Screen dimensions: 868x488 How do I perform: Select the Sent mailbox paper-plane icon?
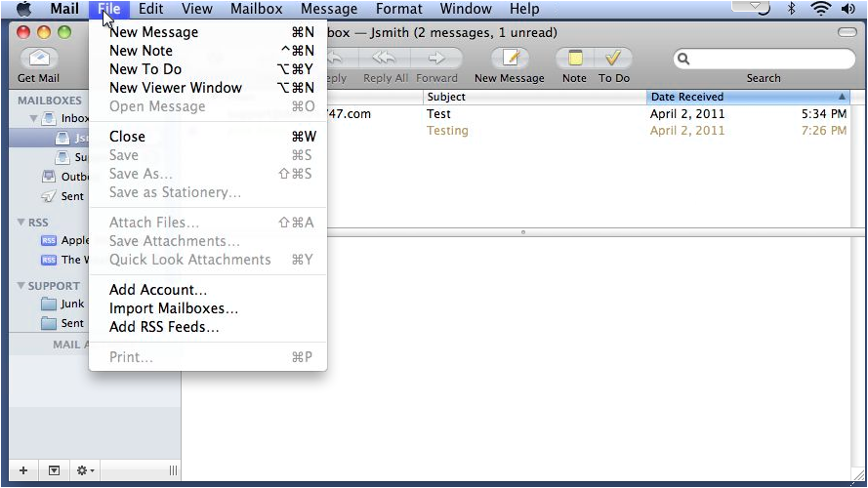pyautogui.click(x=49, y=196)
